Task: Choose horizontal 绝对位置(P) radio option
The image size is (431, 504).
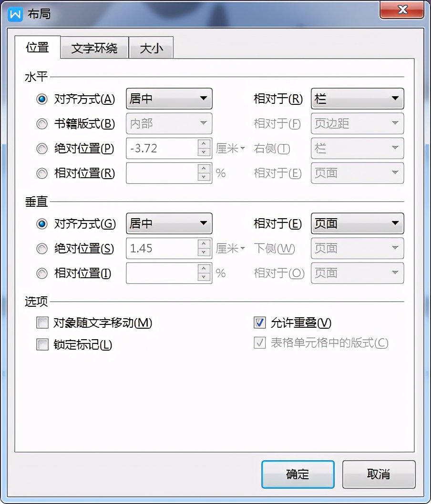Action: click(x=42, y=149)
